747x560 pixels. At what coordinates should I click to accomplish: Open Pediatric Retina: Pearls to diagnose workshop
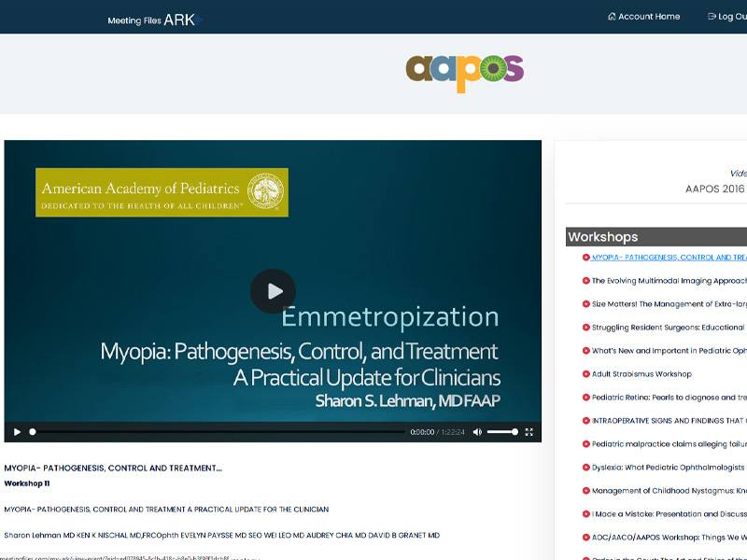pos(669,398)
